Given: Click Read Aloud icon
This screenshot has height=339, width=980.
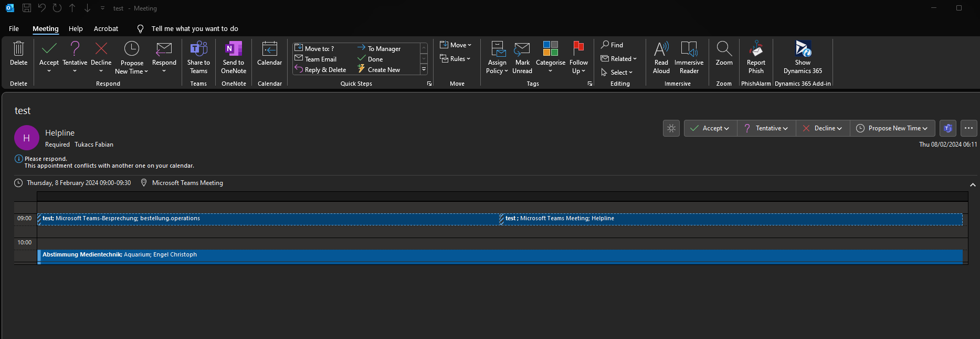Looking at the screenshot, I should [661, 49].
